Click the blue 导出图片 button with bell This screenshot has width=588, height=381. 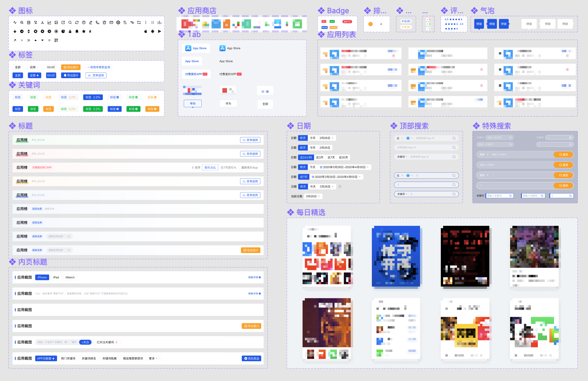71,75
